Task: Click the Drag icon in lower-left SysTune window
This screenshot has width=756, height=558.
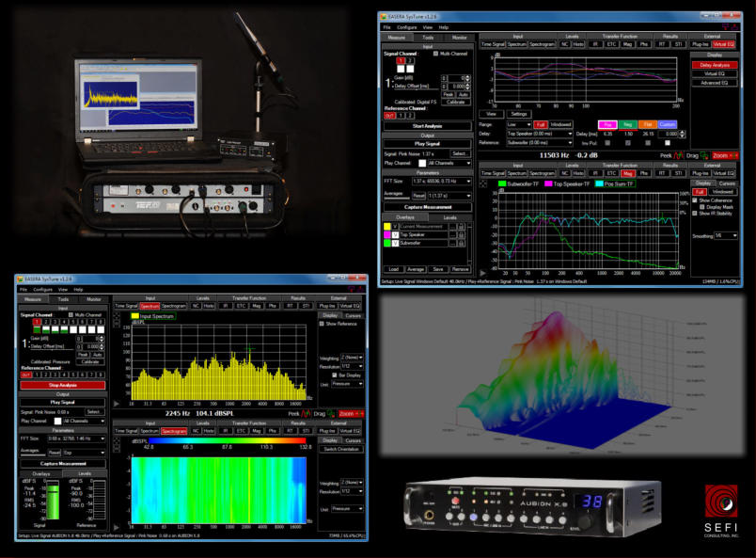Action: click(331, 414)
